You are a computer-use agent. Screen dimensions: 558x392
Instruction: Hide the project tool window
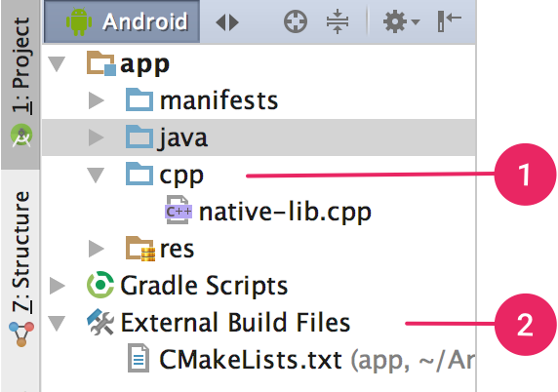pos(449,21)
